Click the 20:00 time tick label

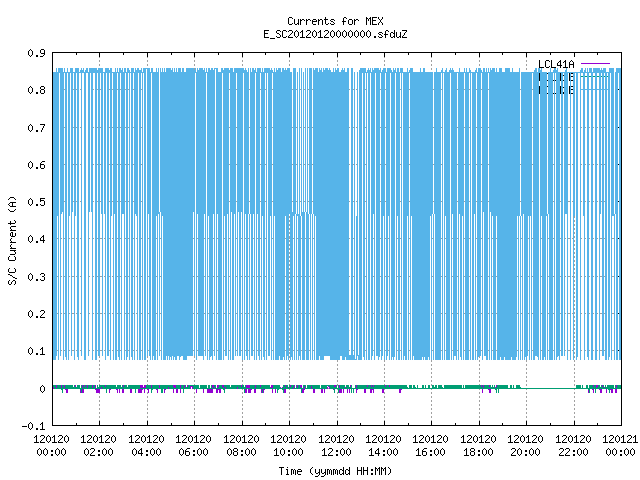pyautogui.click(x=525, y=452)
